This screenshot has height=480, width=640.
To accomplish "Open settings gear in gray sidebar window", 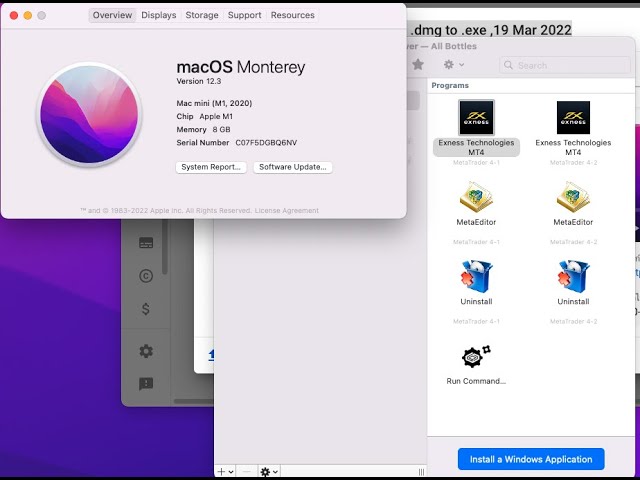I will [146, 351].
